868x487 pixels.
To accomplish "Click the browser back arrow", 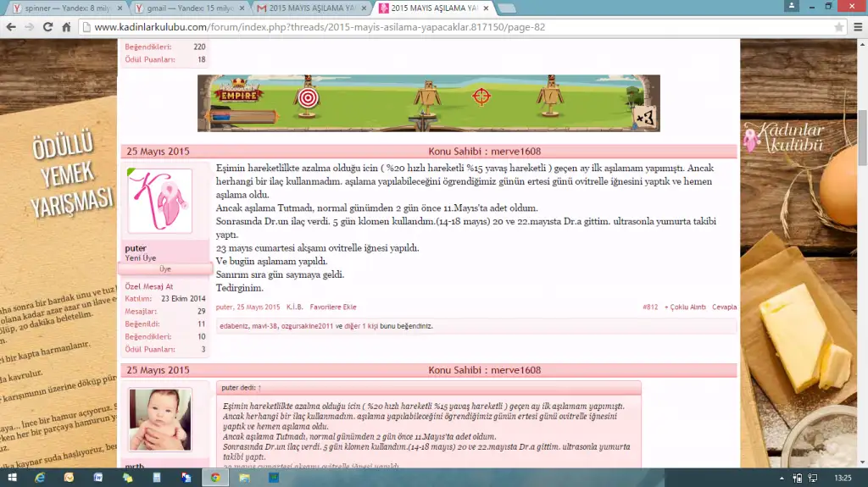I will [10, 27].
